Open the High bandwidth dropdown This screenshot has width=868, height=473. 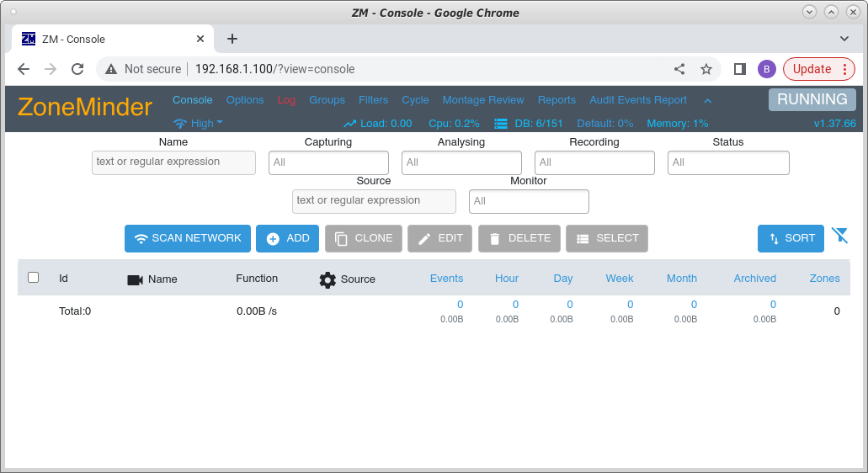(x=198, y=124)
